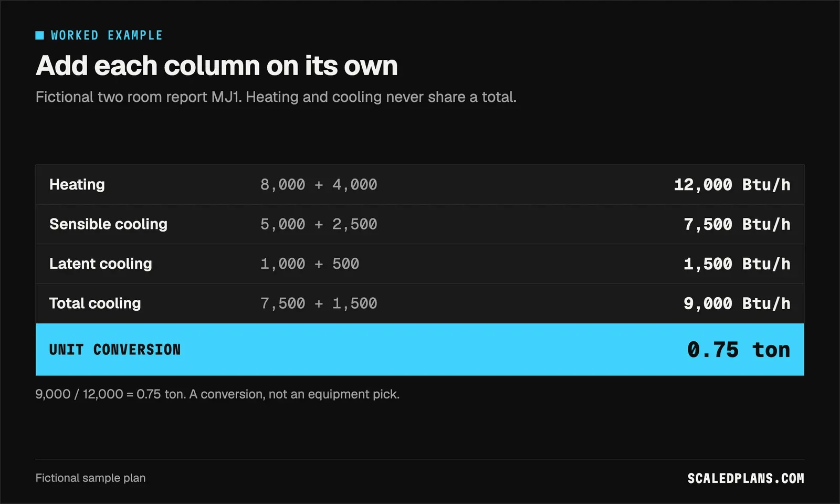Click the '9,000 Btu/h' result

737,303
